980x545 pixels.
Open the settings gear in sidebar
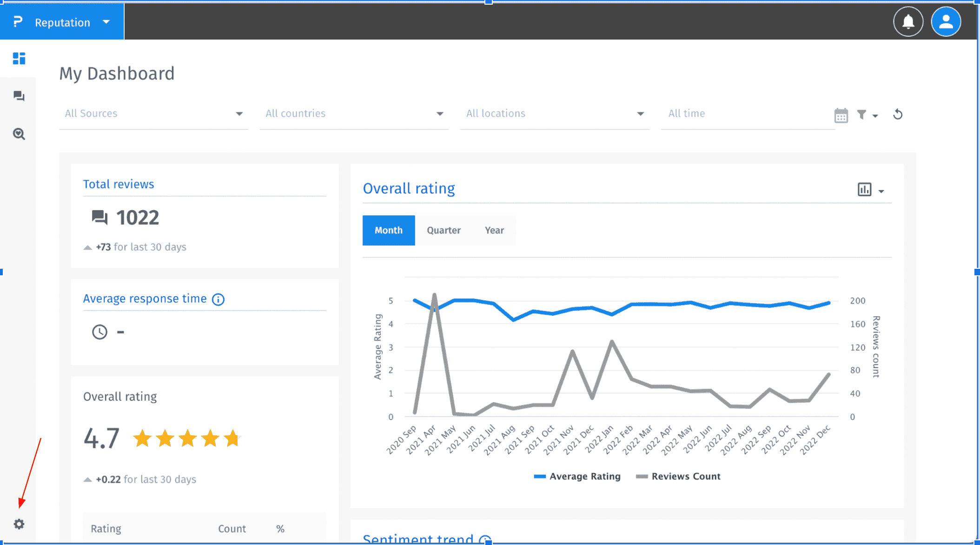click(19, 524)
